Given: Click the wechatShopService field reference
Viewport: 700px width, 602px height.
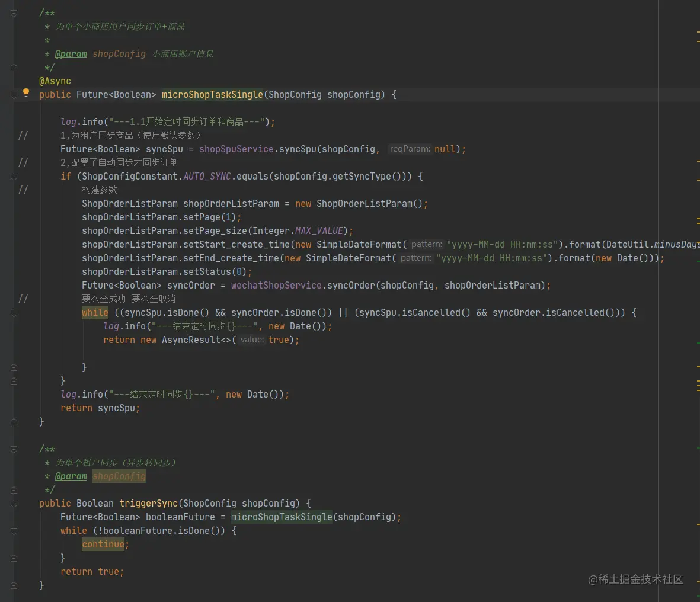Looking at the screenshot, I should (276, 285).
